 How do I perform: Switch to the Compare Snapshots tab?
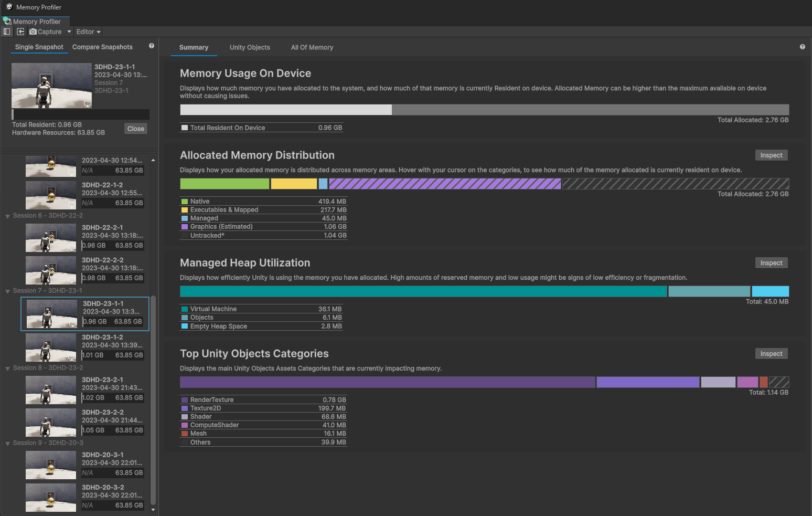[102, 47]
